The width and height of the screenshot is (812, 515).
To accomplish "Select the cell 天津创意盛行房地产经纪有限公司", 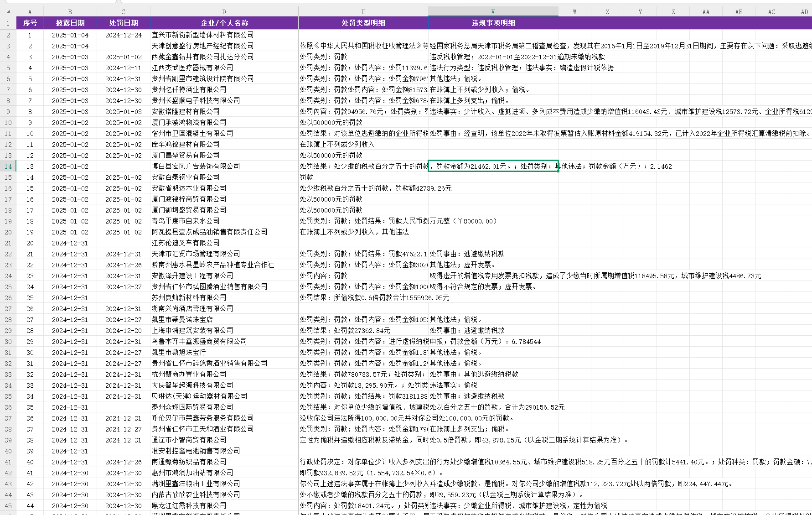I will click(224, 46).
